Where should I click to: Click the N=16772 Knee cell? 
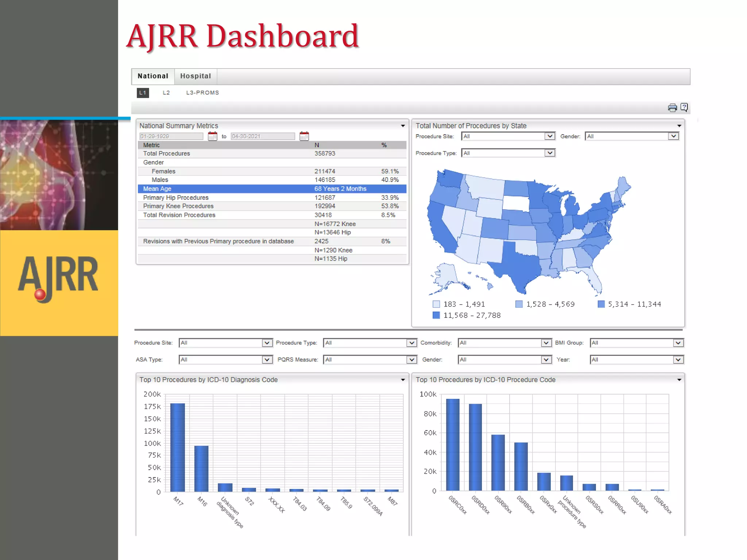pyautogui.click(x=335, y=224)
